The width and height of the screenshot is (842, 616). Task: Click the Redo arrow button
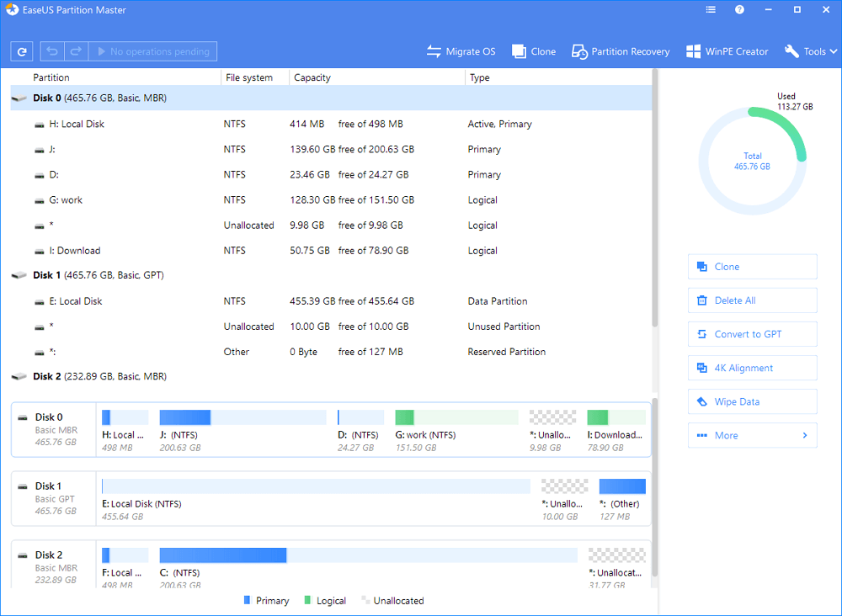pyautogui.click(x=77, y=51)
